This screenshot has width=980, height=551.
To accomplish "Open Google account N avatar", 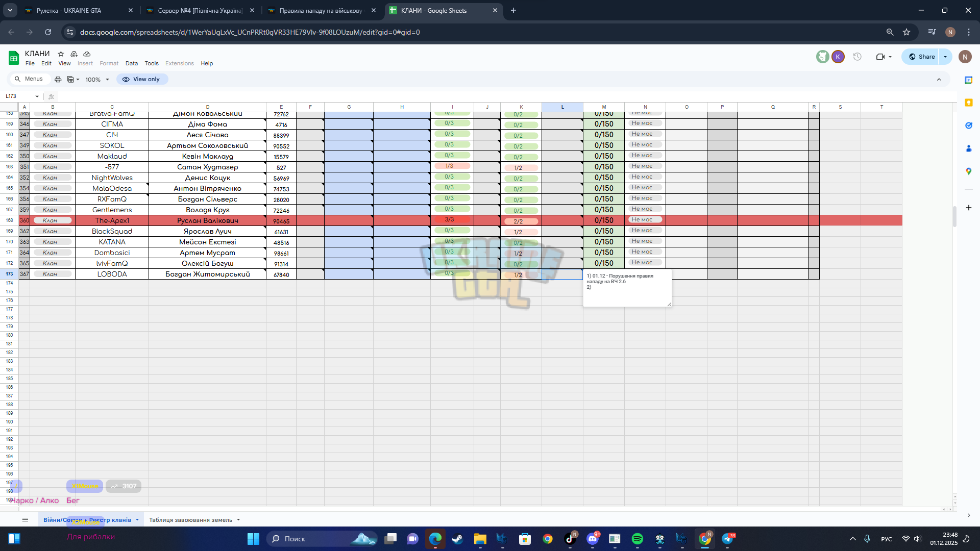I will (x=965, y=57).
